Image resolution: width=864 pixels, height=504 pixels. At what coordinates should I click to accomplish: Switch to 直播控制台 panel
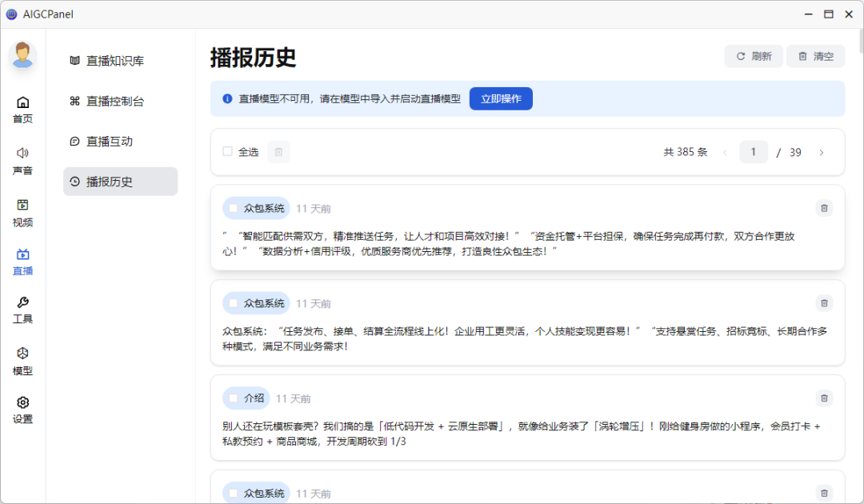tap(120, 102)
